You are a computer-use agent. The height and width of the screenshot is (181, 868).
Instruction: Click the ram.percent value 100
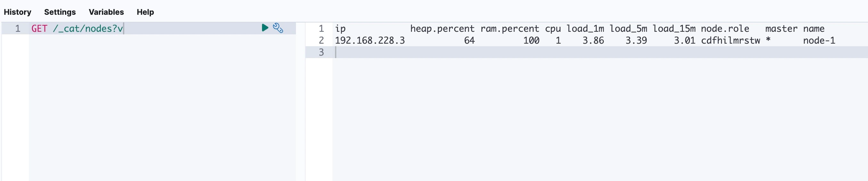pyautogui.click(x=531, y=40)
